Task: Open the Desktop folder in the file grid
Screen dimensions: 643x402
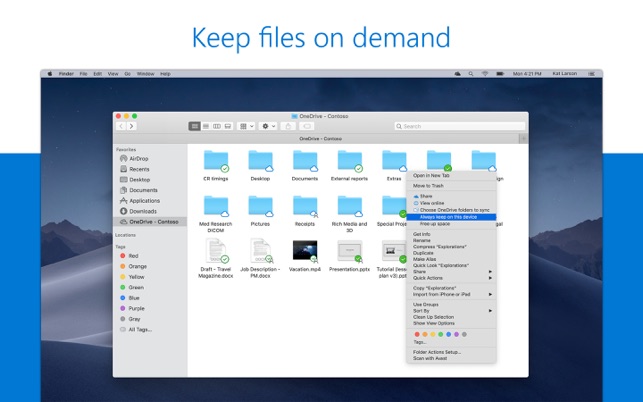Action: click(260, 161)
